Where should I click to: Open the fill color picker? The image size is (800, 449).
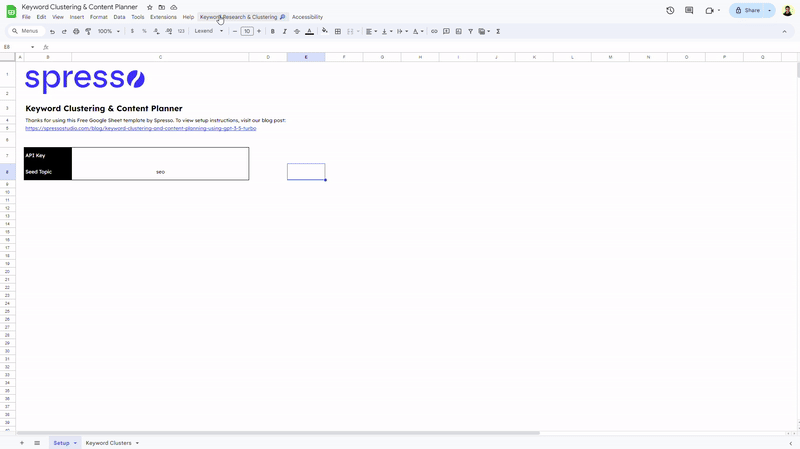point(325,32)
